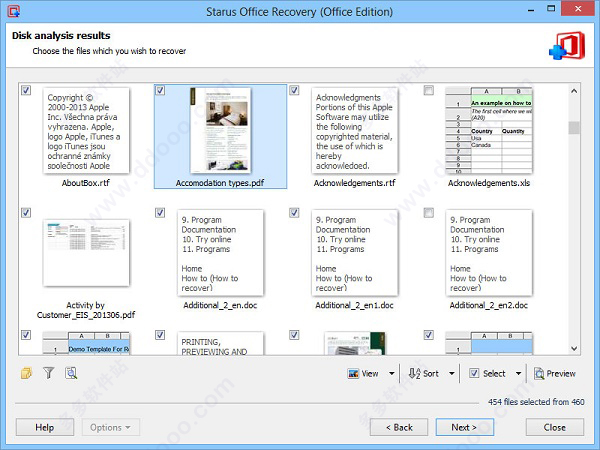Select the Acknowledgements.xls spreadsheet thumbnail
The height and width of the screenshot is (450, 600).
pyautogui.click(x=489, y=130)
